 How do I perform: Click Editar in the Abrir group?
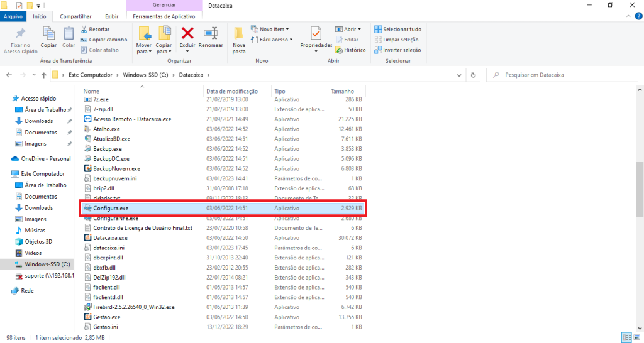[347, 40]
